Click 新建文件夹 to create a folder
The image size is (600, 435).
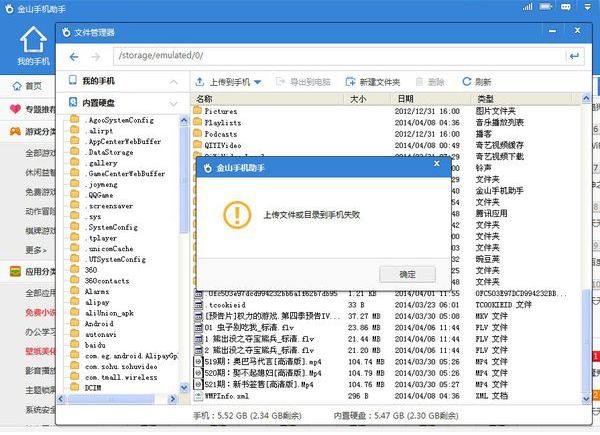[373, 82]
